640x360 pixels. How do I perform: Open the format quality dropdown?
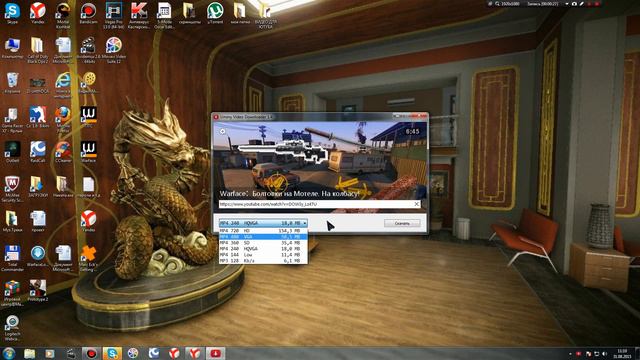263,223
